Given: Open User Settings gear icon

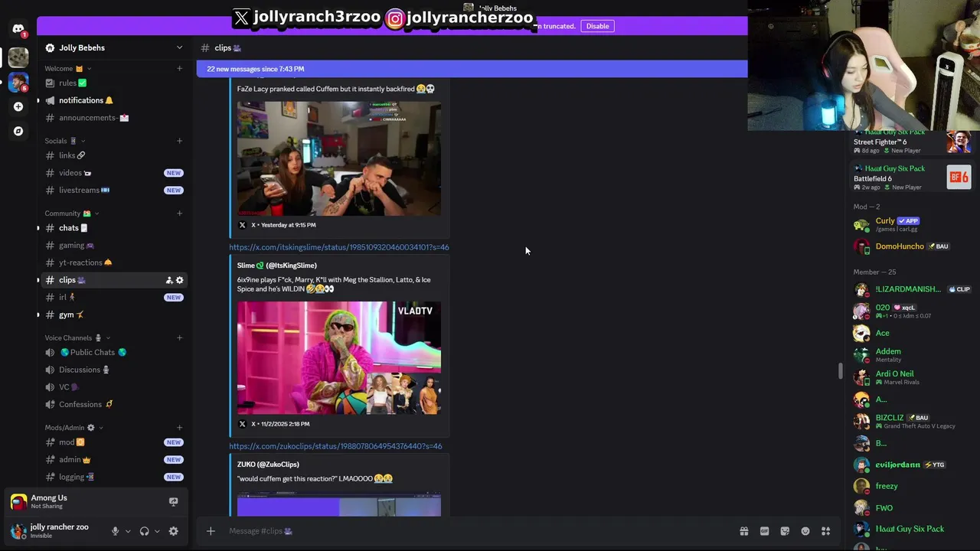Looking at the screenshot, I should click(174, 531).
